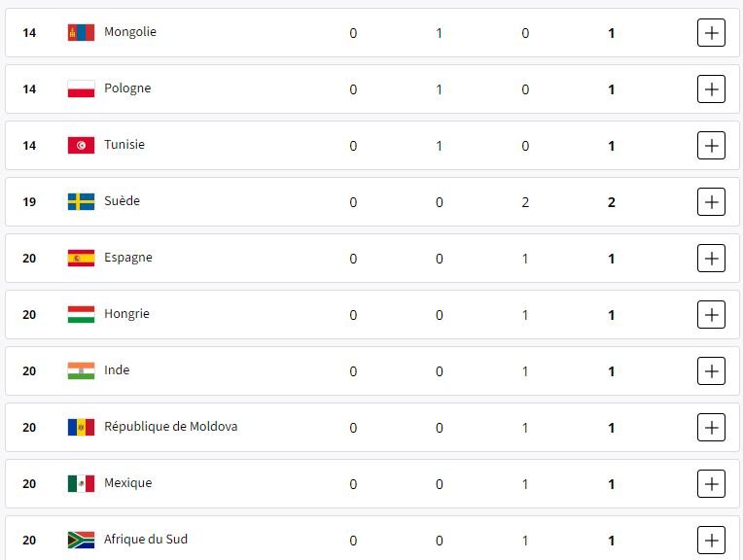This screenshot has width=743, height=560.
Task: Show details for Hongrie row
Action: [x=711, y=315]
